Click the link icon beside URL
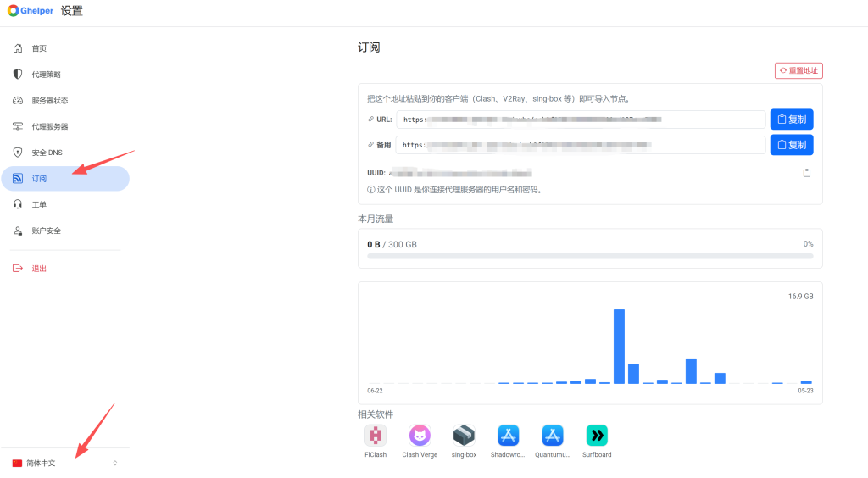This screenshot has height=478, width=868. point(371,119)
